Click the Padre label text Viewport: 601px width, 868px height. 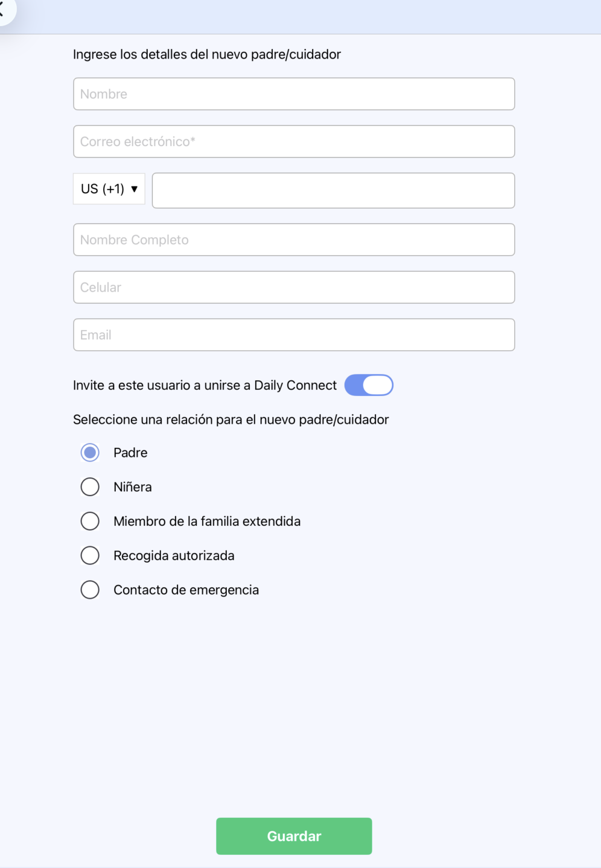point(130,453)
